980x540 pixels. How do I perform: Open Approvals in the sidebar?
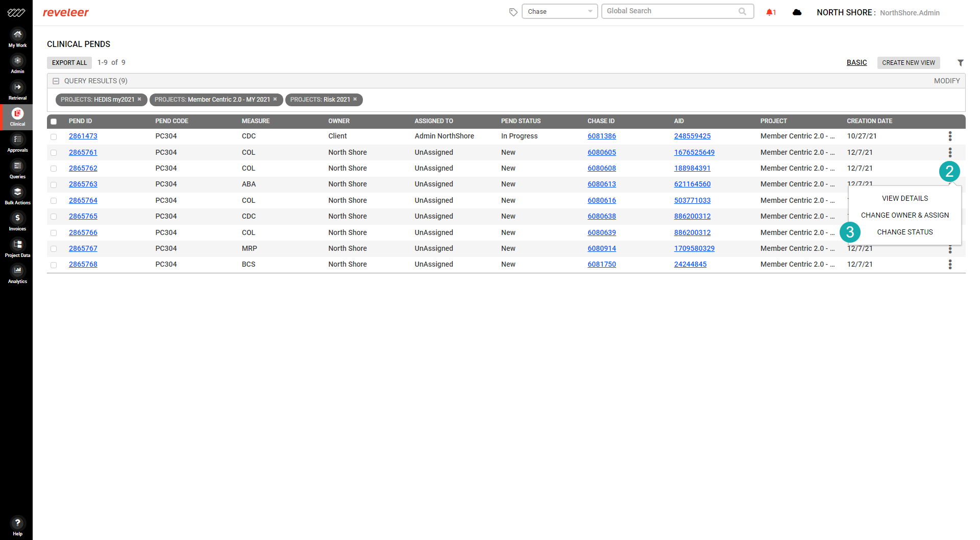pos(17,143)
